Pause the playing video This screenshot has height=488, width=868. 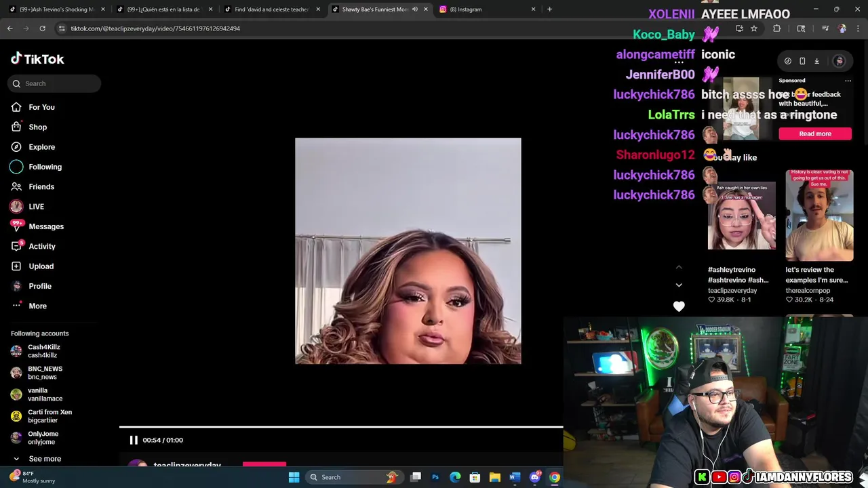(134, 440)
